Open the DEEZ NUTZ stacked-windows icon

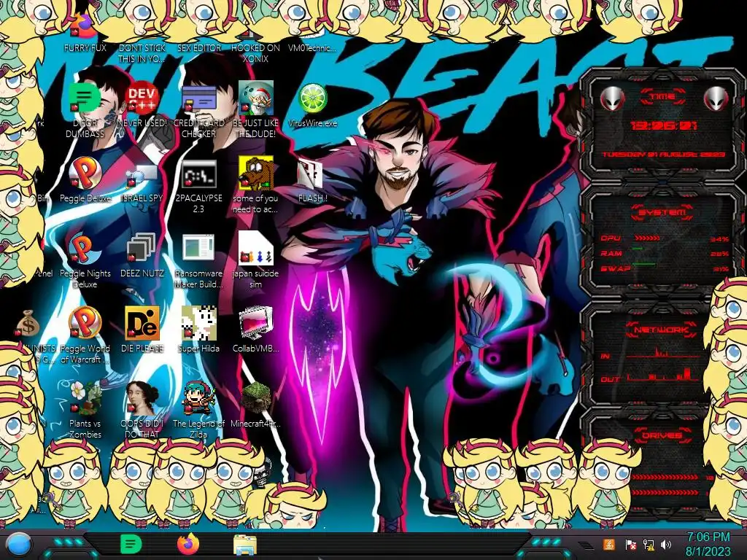pyautogui.click(x=142, y=248)
